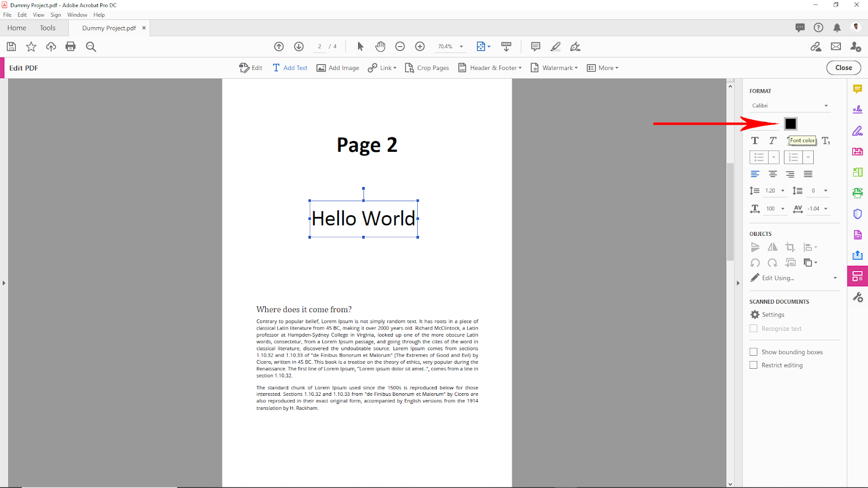Open the View menu

pyautogui.click(x=39, y=15)
